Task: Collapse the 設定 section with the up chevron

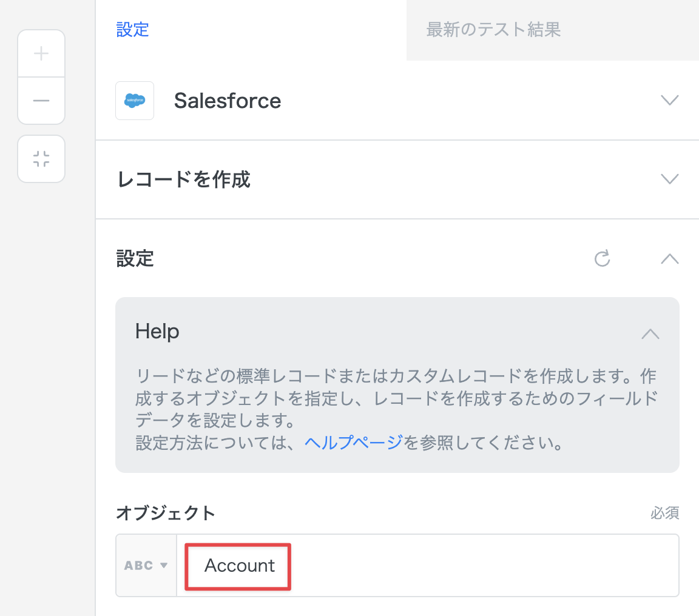Action: 669,259
